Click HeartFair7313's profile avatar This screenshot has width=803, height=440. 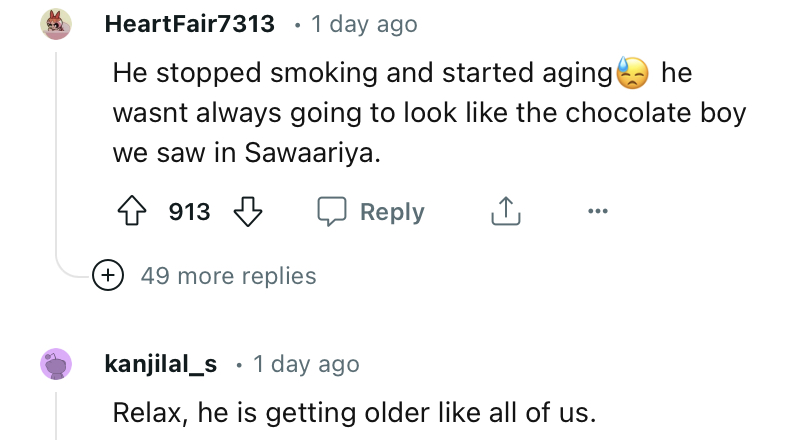[56, 24]
